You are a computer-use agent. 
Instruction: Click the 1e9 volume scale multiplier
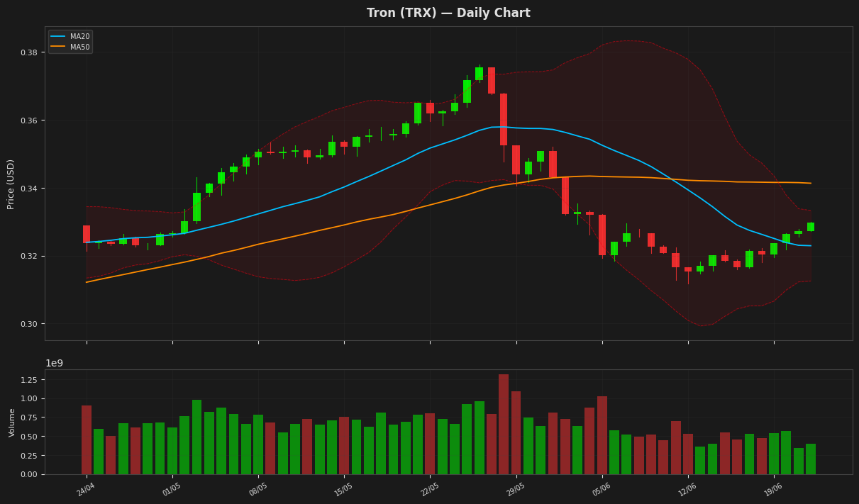tap(54, 363)
